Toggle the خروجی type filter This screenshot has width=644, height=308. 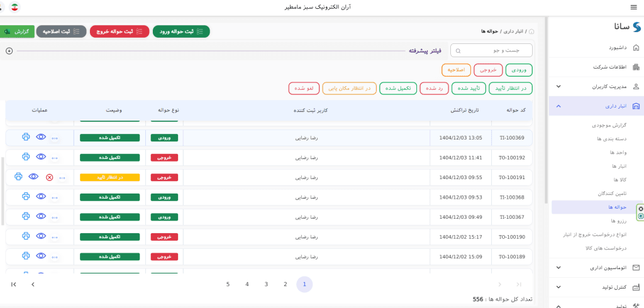pos(488,70)
